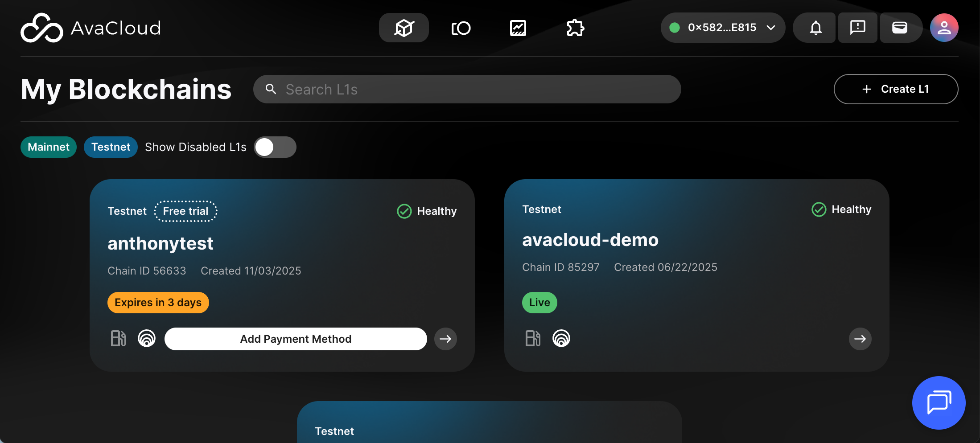Toggle the Mainnet filter chip
This screenshot has height=443, width=980.
49,147
